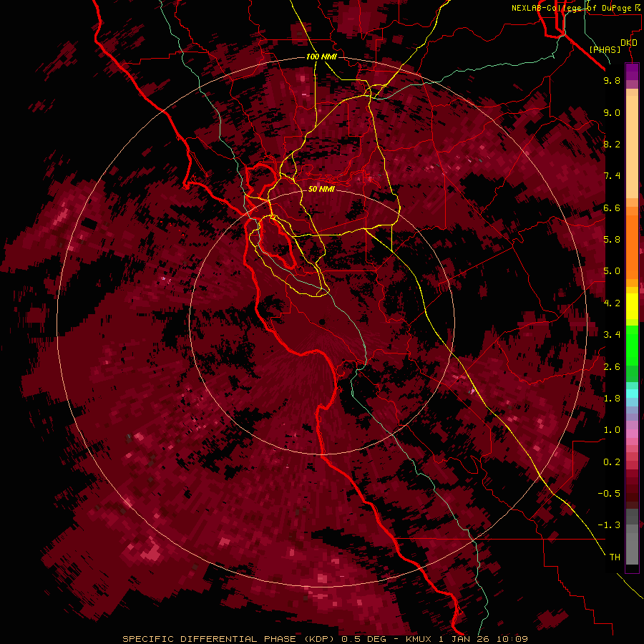Select the 9.0 scale value
Image resolution: width=644 pixels, height=644 pixels.
(x=612, y=112)
